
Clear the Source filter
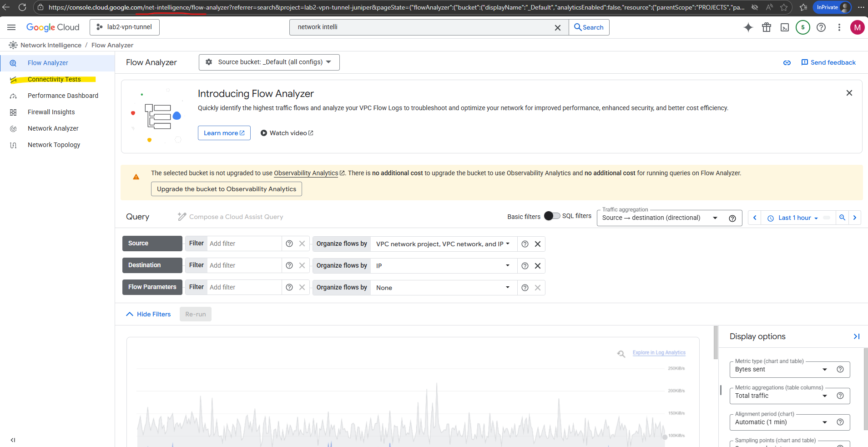point(302,244)
